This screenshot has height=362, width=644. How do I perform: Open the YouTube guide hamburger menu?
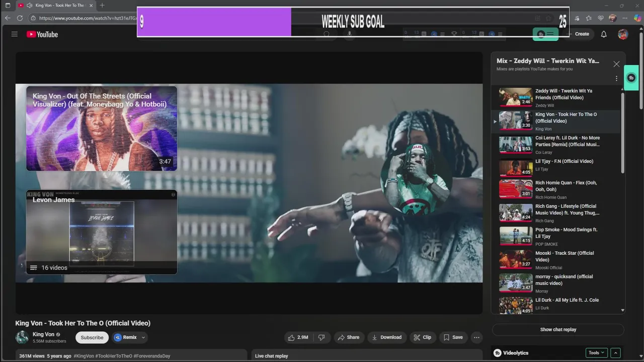[x=15, y=34]
